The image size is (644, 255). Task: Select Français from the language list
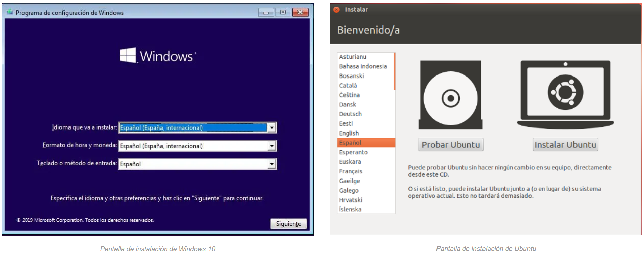[351, 171]
